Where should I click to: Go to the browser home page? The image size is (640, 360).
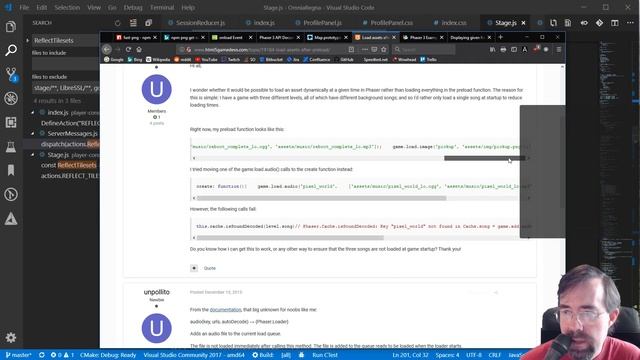pyautogui.click(x=139, y=49)
